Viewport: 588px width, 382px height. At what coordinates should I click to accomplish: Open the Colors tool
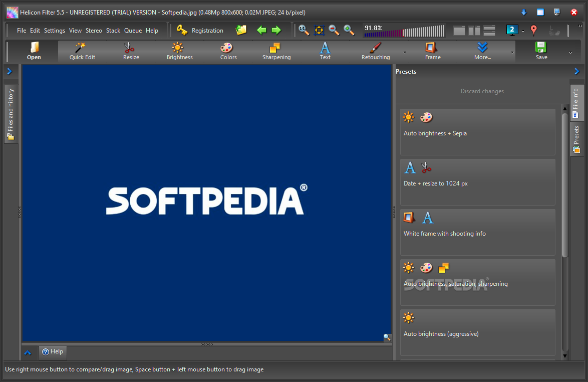click(x=228, y=51)
